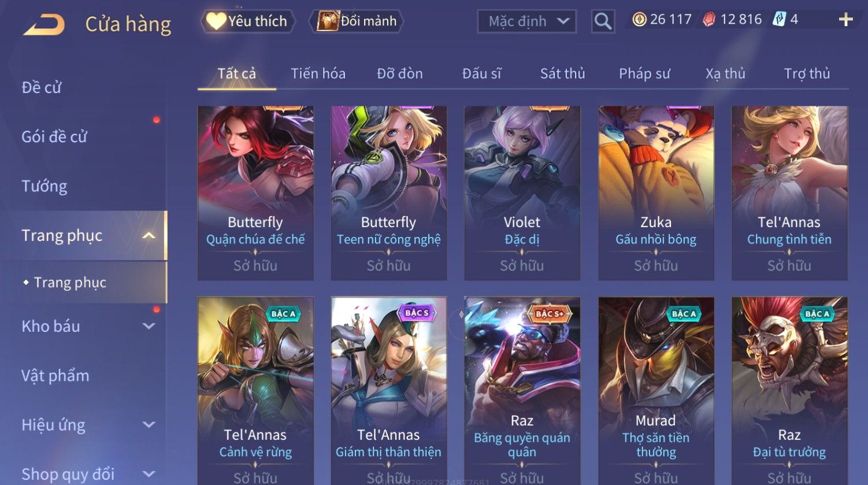
Task: Open Violet Đặc dị skin card
Action: [522, 193]
